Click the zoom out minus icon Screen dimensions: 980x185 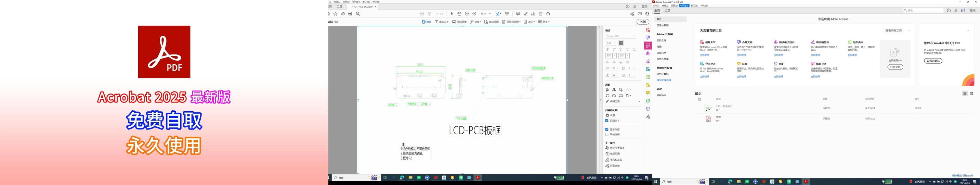coord(467,14)
